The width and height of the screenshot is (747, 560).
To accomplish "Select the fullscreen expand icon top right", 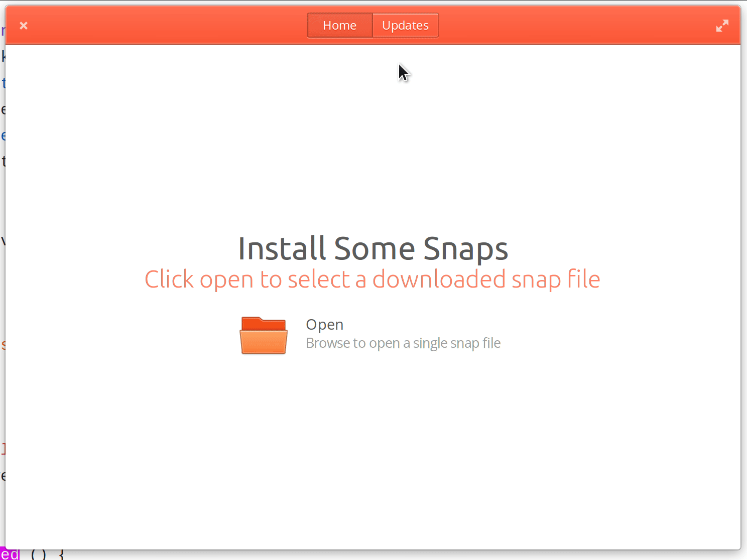I will tap(723, 25).
